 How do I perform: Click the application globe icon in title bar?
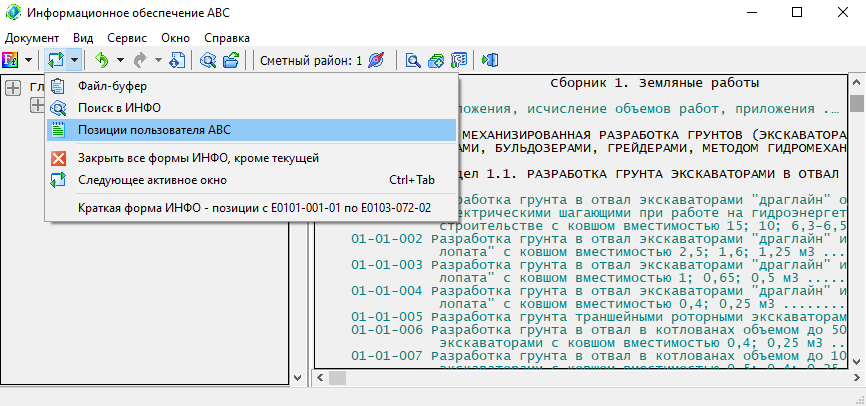(x=13, y=12)
